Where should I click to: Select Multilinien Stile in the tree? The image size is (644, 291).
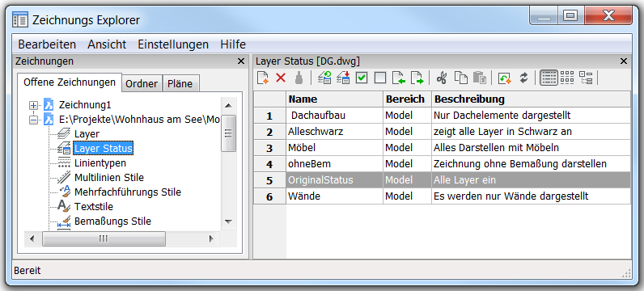[109, 177]
